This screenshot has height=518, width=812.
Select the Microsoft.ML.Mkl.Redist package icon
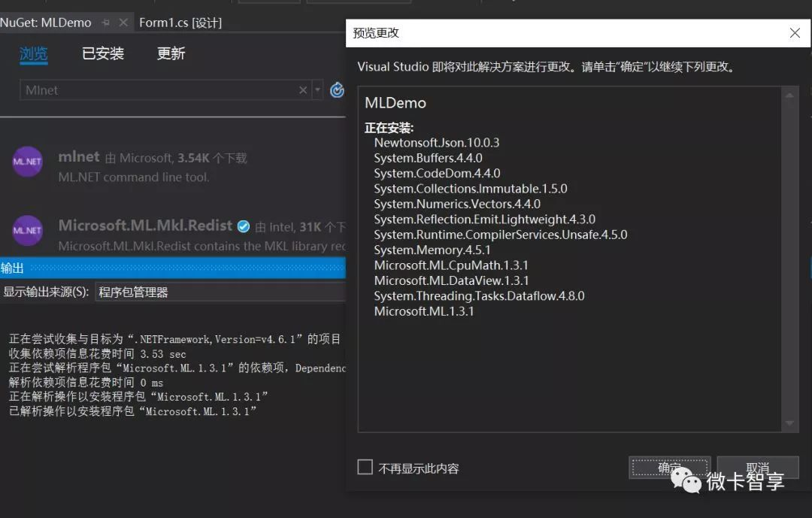point(27,231)
